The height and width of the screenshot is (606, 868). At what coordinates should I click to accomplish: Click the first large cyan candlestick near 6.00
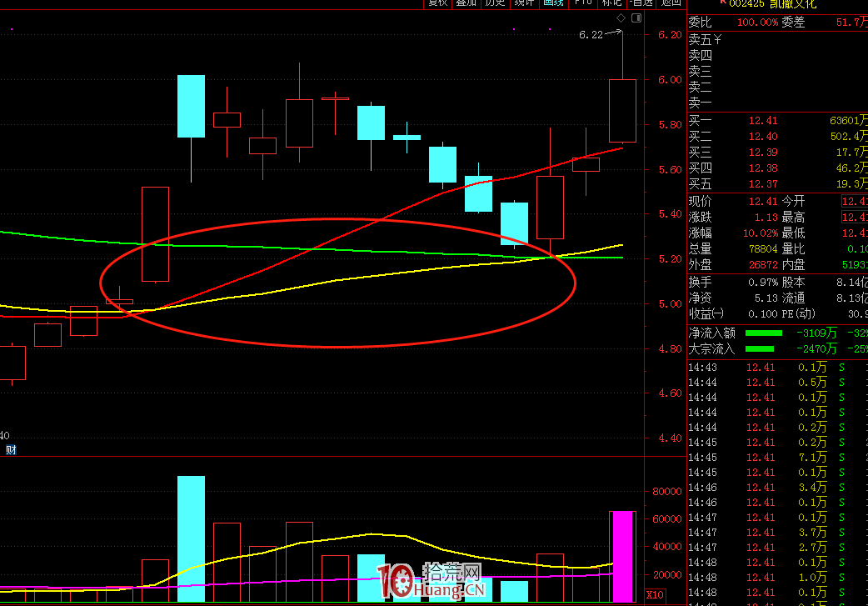coord(191,107)
